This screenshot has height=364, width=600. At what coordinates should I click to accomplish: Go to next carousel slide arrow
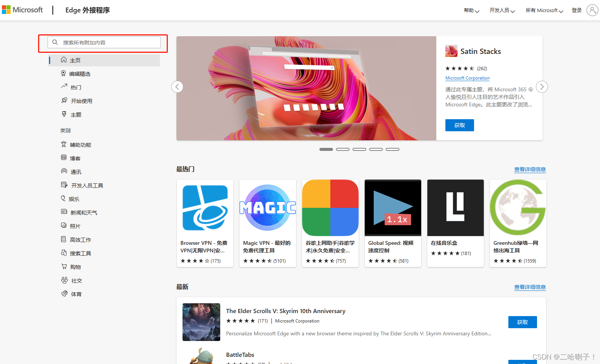pos(542,87)
